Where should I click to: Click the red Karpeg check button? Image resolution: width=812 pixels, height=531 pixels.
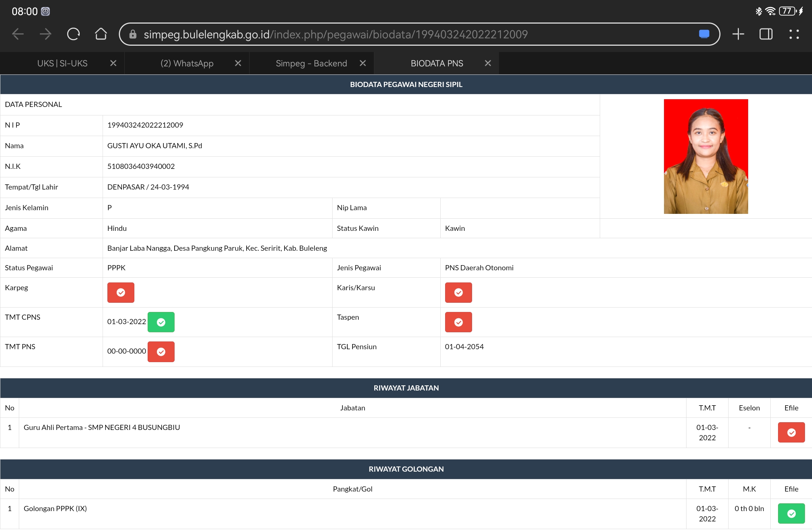[121, 292]
